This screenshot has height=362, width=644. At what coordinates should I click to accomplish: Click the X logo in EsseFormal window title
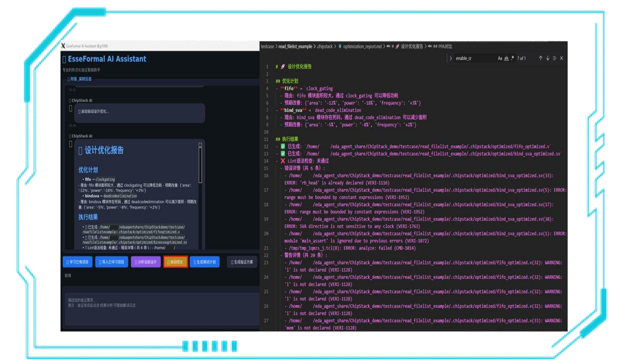click(x=63, y=46)
